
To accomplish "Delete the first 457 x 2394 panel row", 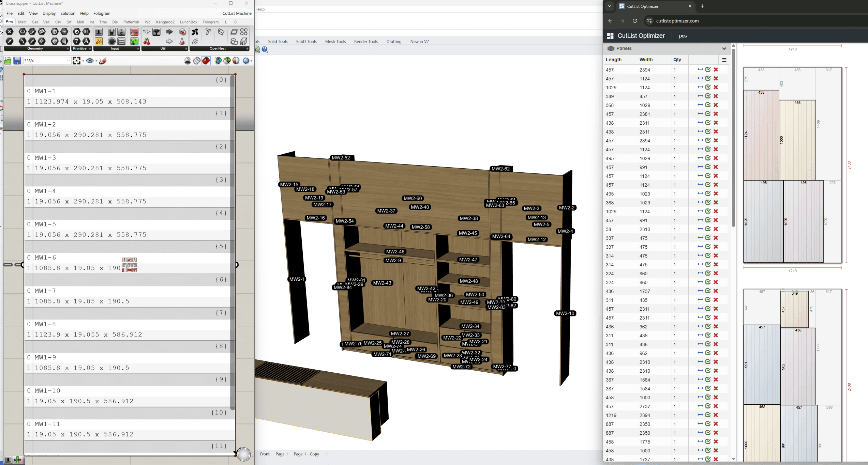I will point(716,69).
